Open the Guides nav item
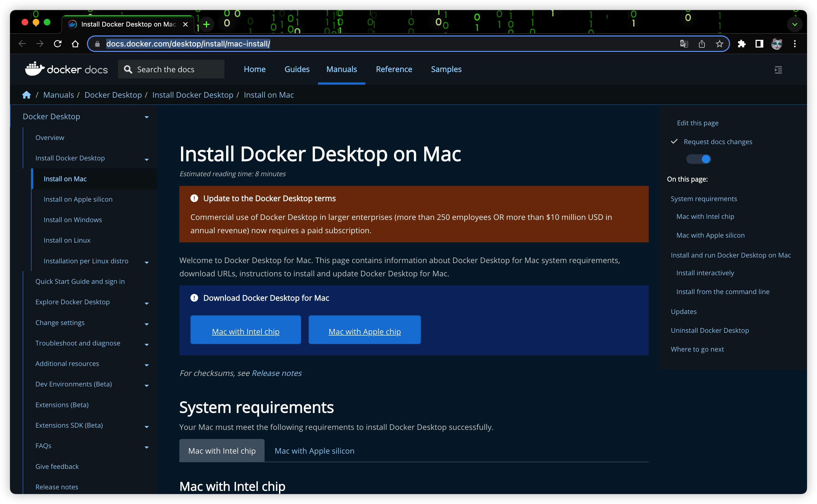Viewport: 817px width, 504px height. coord(297,69)
